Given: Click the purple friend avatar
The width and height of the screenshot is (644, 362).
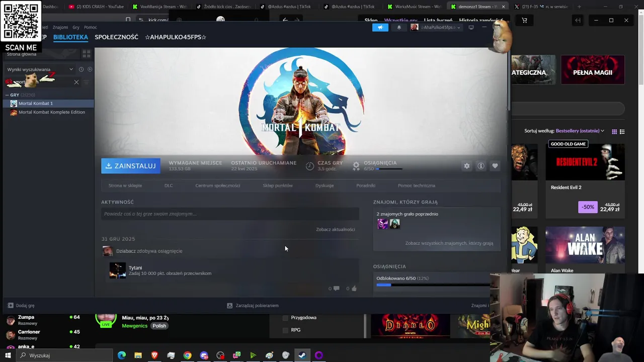Looking at the screenshot, I should click(382, 224).
